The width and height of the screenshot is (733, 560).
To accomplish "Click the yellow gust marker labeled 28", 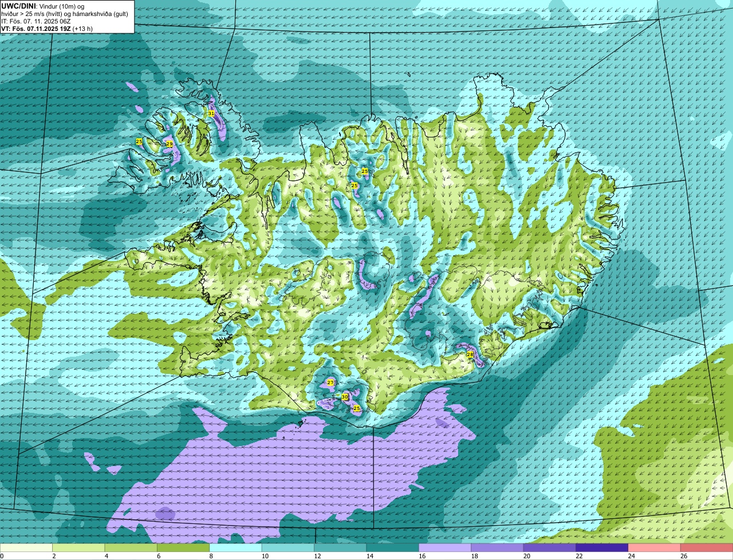I will (470, 354).
